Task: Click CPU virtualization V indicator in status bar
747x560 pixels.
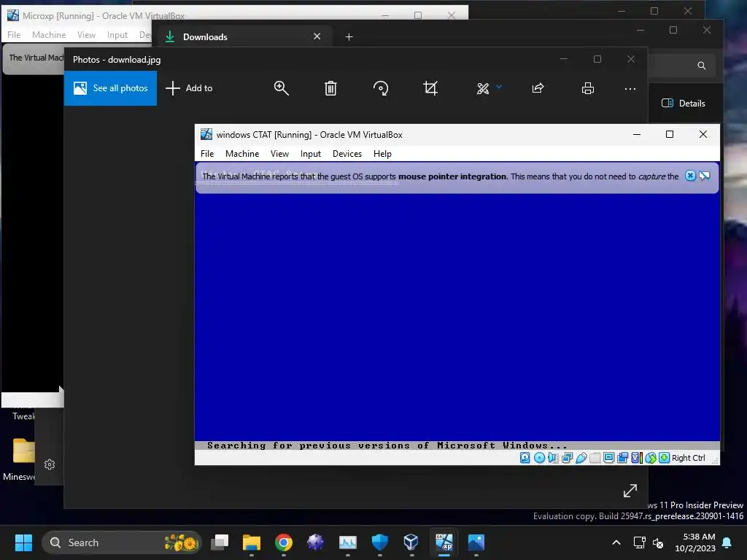Action: coord(636,458)
